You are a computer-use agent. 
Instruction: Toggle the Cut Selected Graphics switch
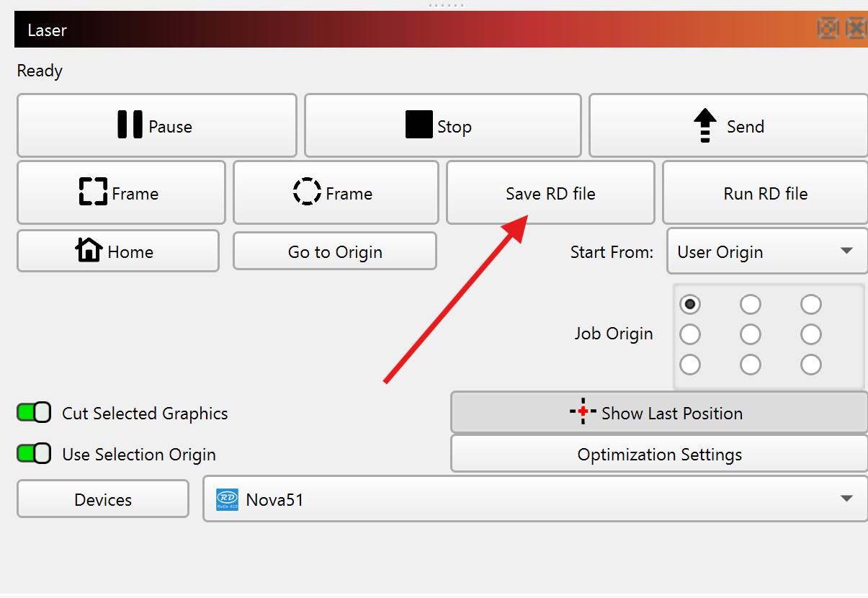click(34, 413)
